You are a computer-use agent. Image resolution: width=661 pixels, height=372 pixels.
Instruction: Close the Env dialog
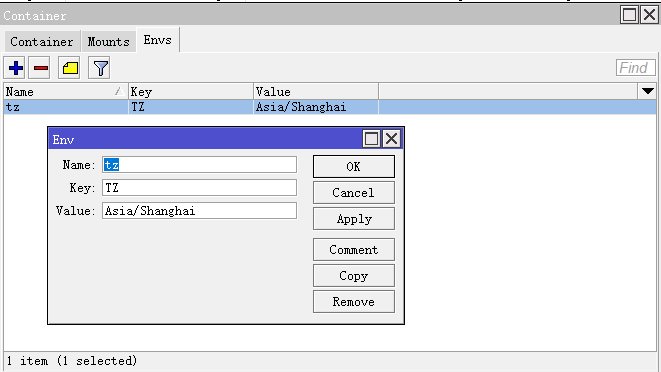(x=392, y=138)
